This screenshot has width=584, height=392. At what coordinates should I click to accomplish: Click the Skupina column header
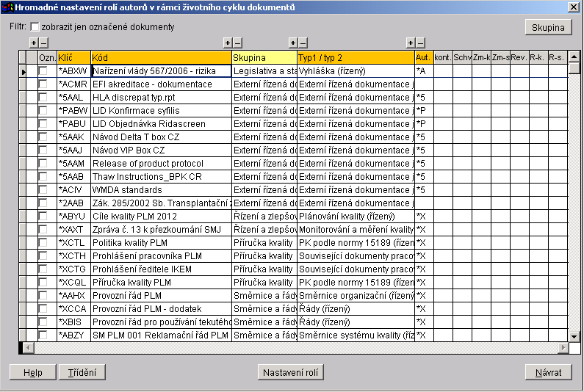tap(264, 57)
